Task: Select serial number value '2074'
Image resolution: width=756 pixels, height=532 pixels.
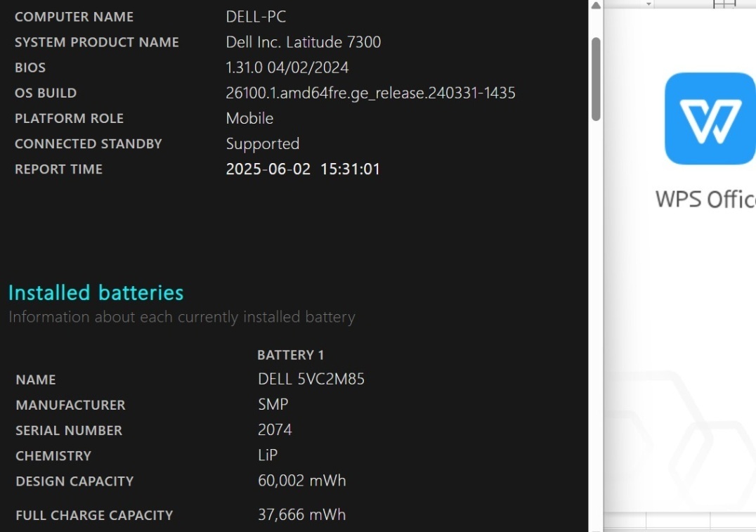Action: [x=275, y=430]
